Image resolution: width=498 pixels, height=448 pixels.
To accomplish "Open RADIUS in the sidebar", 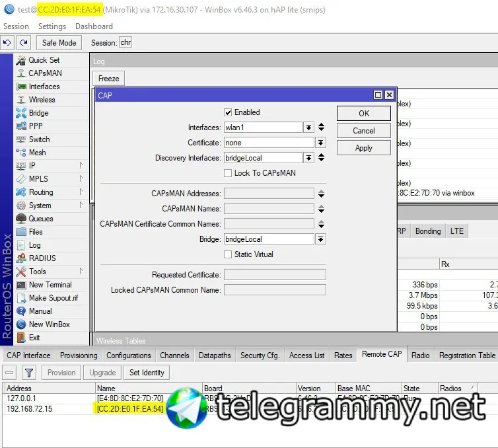I will 42,258.
